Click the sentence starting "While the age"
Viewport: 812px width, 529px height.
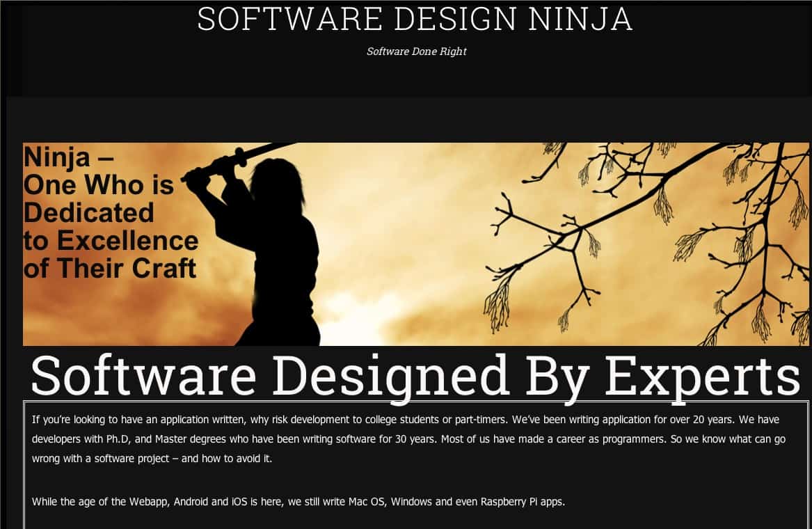298,501
